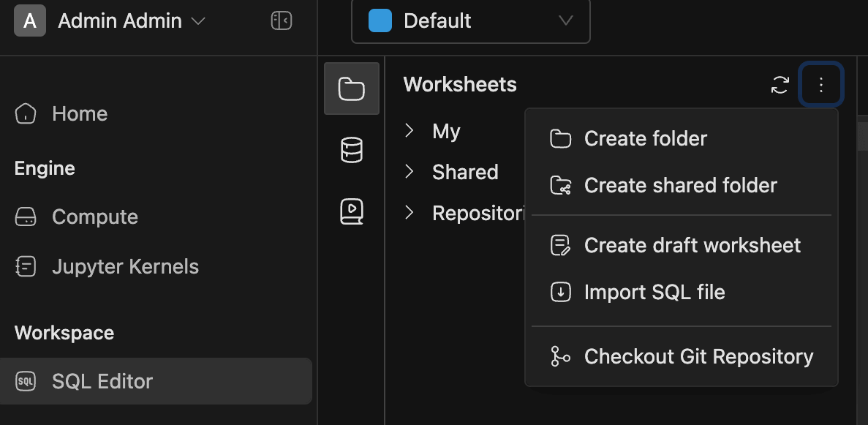Screen dimensions: 868x425
Task: Expand the My worksheets folder
Action: click(x=409, y=131)
